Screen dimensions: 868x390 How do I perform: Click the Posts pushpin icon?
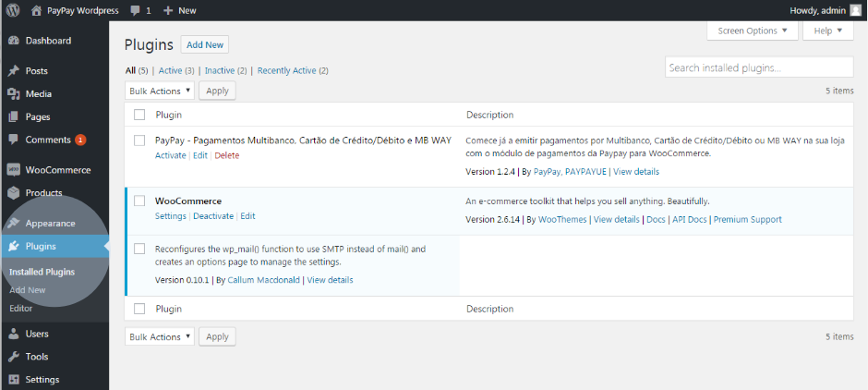coord(14,71)
